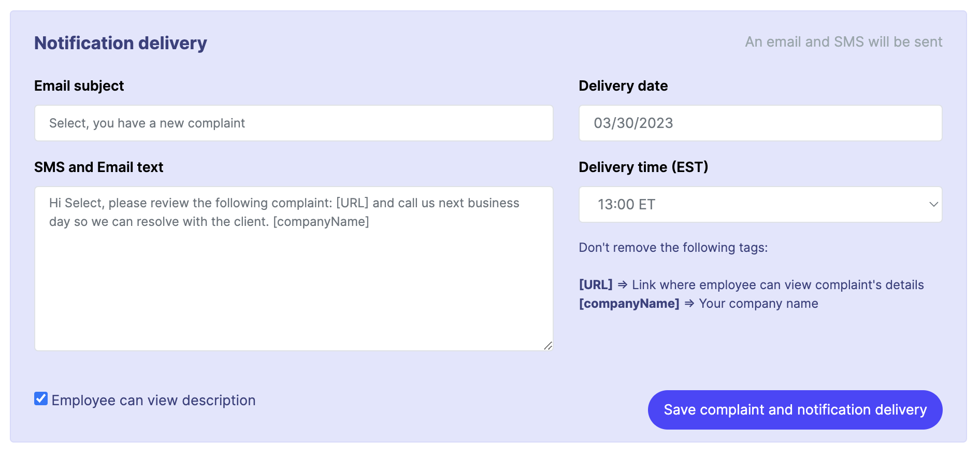Image resolution: width=980 pixels, height=456 pixels.
Task: Click Save complaint and notification delivery
Action: tap(795, 409)
